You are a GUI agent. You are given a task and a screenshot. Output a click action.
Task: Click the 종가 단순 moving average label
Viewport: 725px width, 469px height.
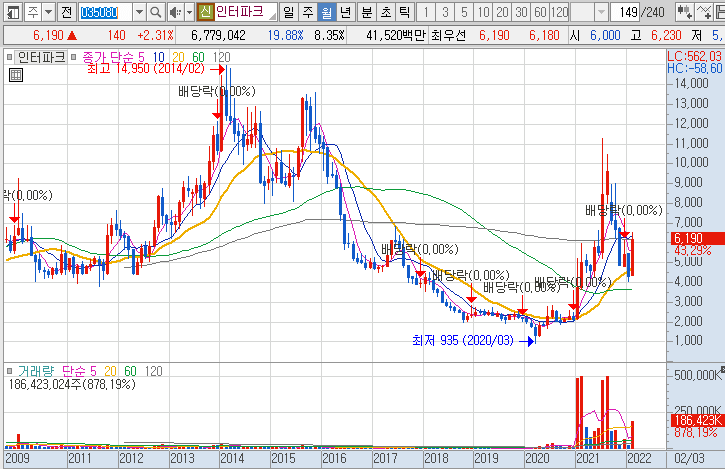[108, 57]
